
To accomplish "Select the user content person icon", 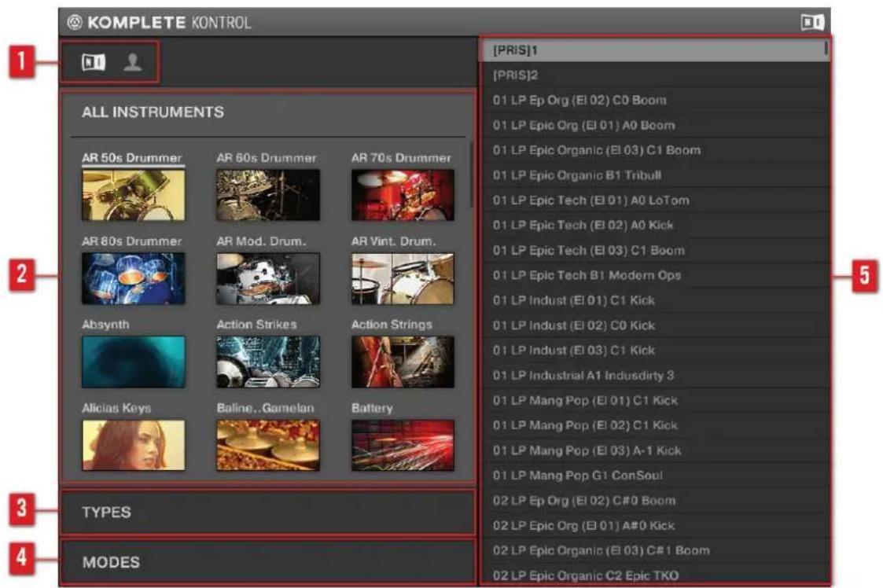I will pyautogui.click(x=133, y=61).
